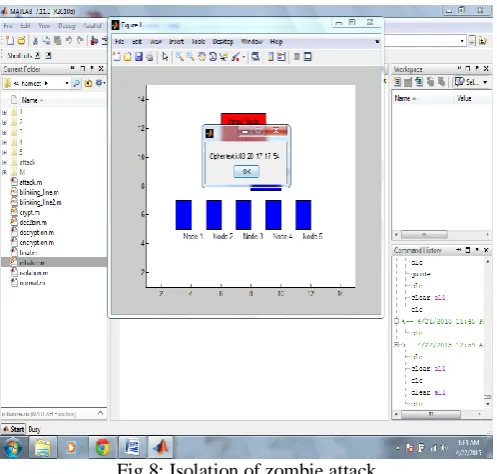Open the Help menu in Figure window
497x474 pixels.
click(x=276, y=42)
